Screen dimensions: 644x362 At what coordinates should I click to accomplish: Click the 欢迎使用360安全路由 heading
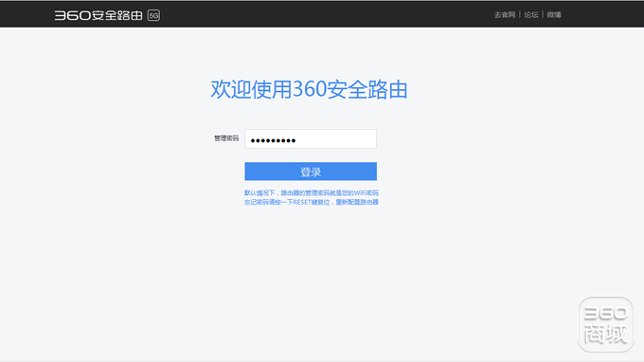pos(309,89)
